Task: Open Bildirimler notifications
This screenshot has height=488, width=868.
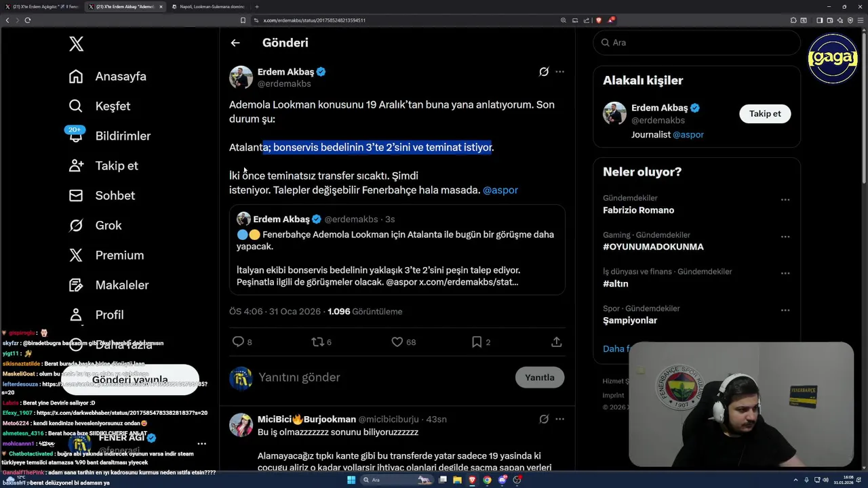Action: tap(109, 136)
